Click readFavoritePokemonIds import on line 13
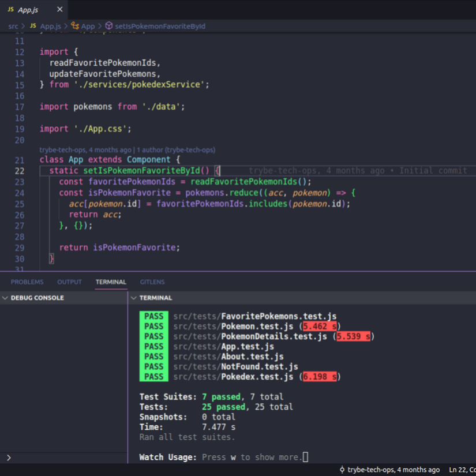Viewport: 476px width, 476px height. pos(103,63)
